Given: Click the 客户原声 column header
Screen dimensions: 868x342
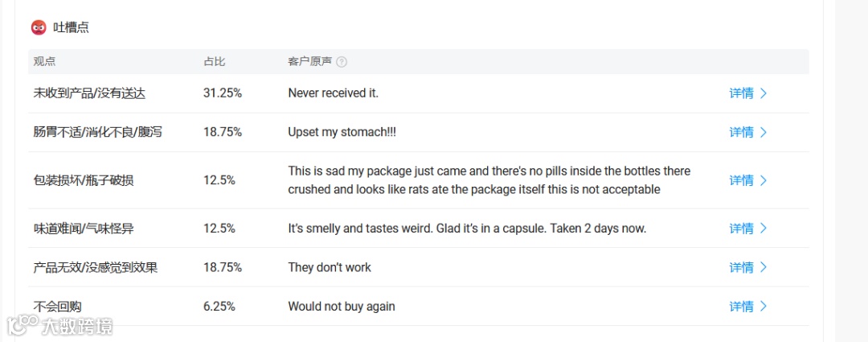Looking at the screenshot, I should (x=309, y=62).
